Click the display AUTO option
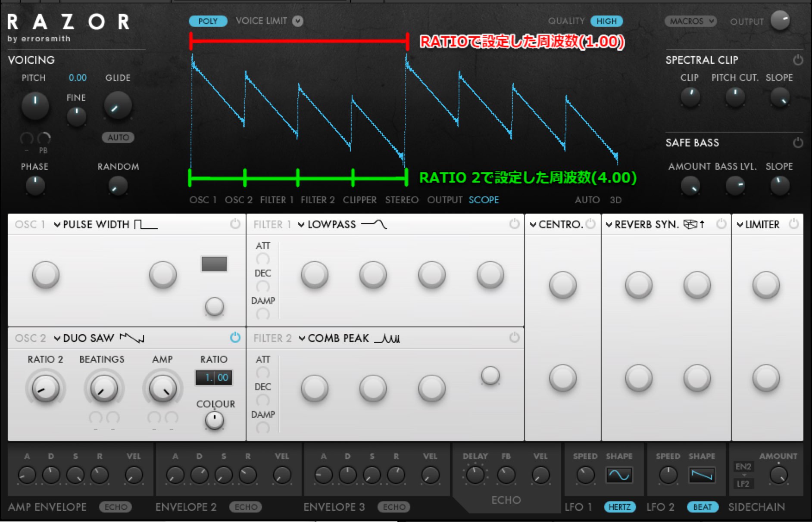This screenshot has width=812, height=522. [587, 200]
